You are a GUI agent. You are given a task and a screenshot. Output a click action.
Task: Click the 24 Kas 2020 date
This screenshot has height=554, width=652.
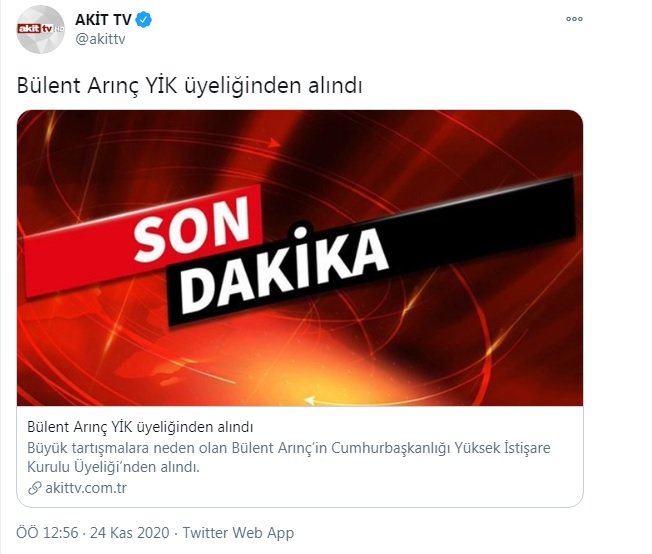coord(130,533)
